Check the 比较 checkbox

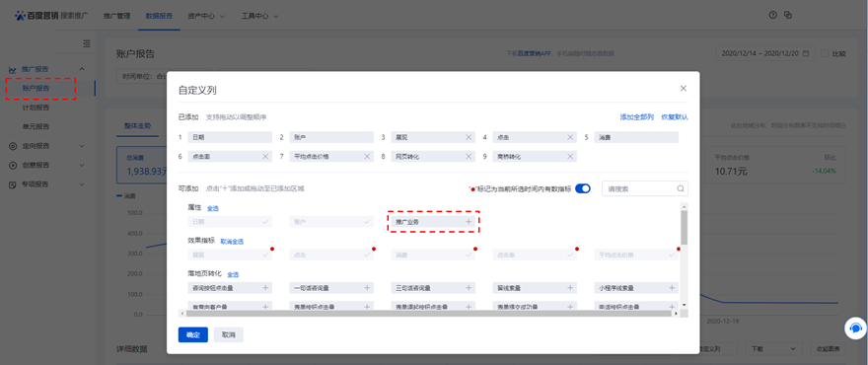(825, 53)
